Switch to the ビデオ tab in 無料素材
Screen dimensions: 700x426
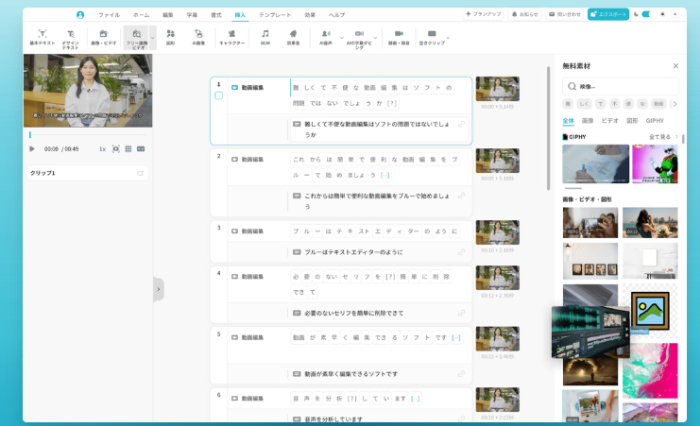(610, 121)
